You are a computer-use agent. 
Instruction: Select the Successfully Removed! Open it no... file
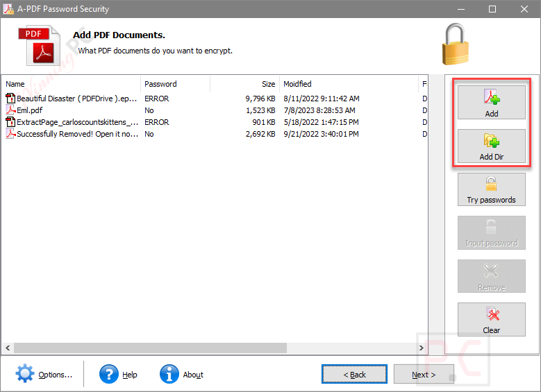click(77, 134)
